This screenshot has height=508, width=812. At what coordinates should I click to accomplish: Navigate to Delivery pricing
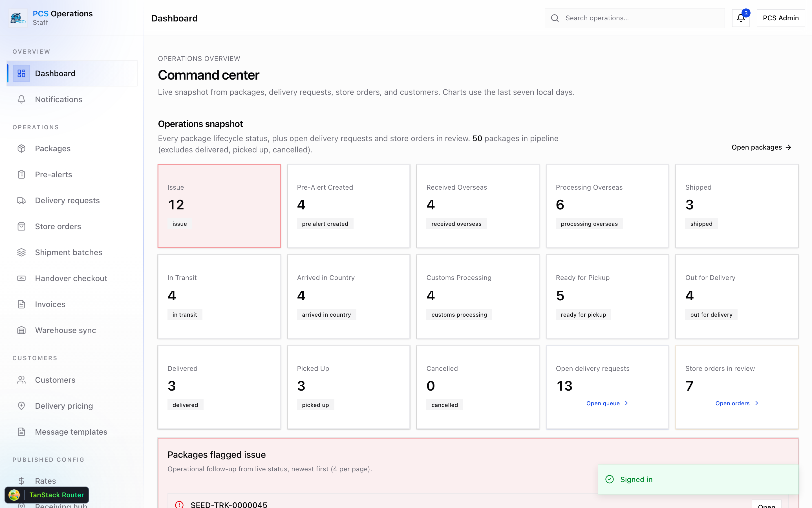tap(72, 406)
